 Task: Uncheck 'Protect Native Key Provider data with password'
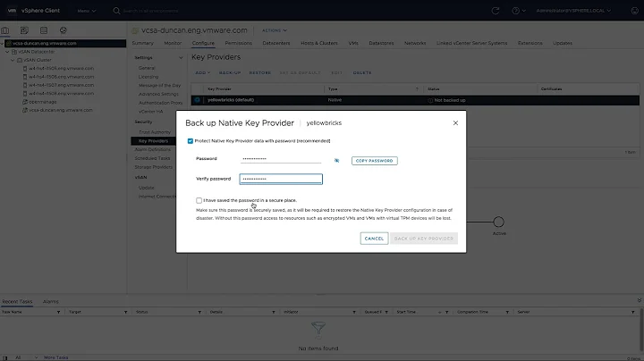coord(191,141)
